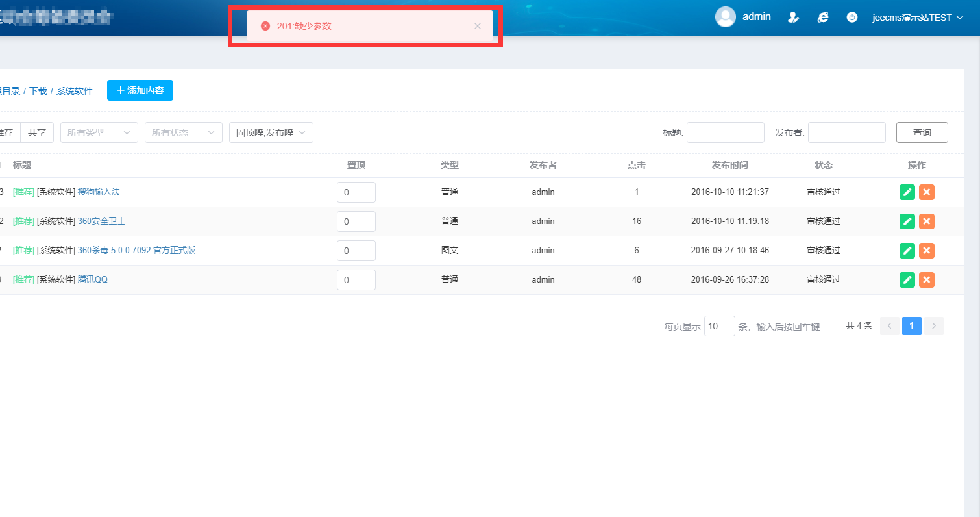
Task: Click the user profile icon beside admin
Action: (x=793, y=18)
